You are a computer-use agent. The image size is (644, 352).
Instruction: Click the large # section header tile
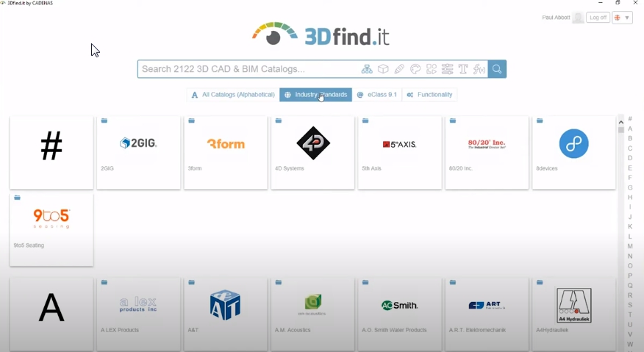coord(51,152)
